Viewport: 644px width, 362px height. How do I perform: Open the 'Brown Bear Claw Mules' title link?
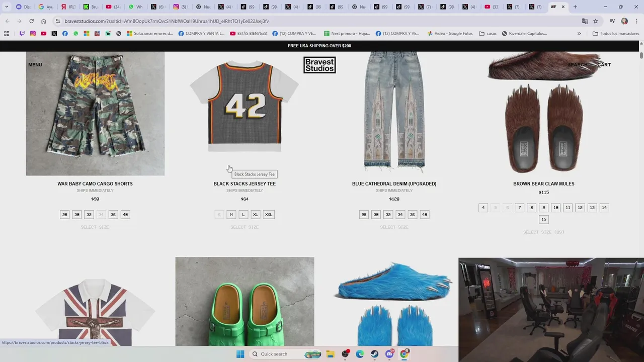[544, 184]
